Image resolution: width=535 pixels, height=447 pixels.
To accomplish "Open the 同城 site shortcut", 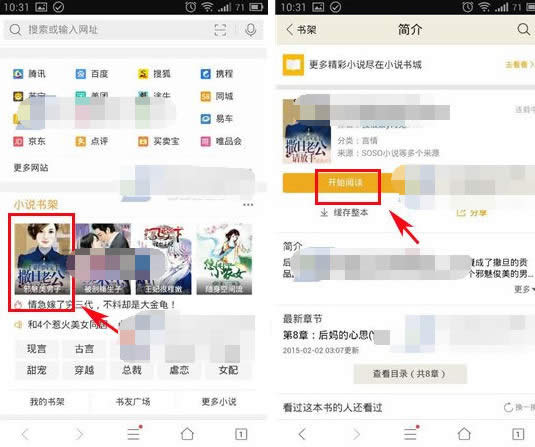I will [x=217, y=97].
